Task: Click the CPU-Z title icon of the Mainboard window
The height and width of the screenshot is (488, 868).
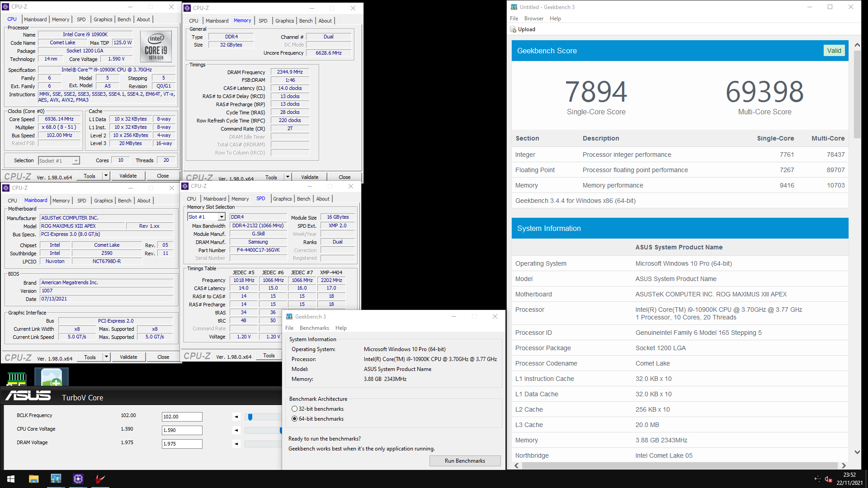Action: tap(6, 188)
